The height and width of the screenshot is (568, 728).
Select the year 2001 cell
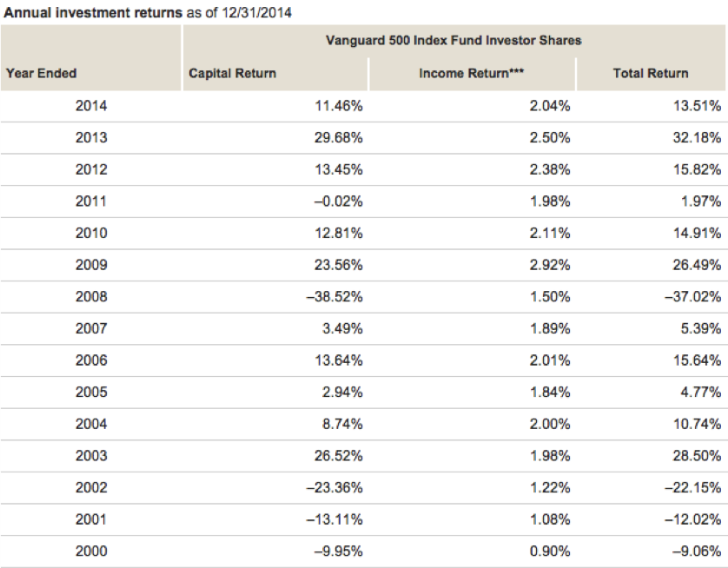[x=91, y=519]
